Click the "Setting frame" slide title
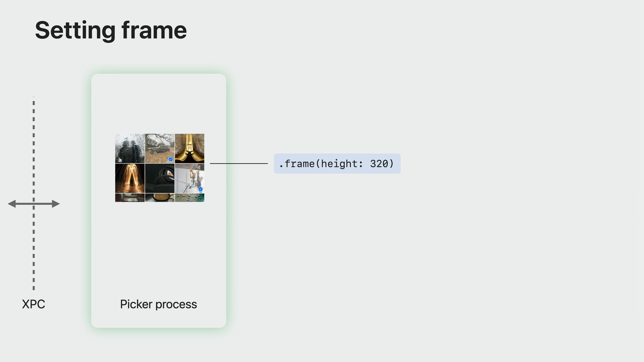Image resolution: width=644 pixels, height=362 pixels. point(111,31)
